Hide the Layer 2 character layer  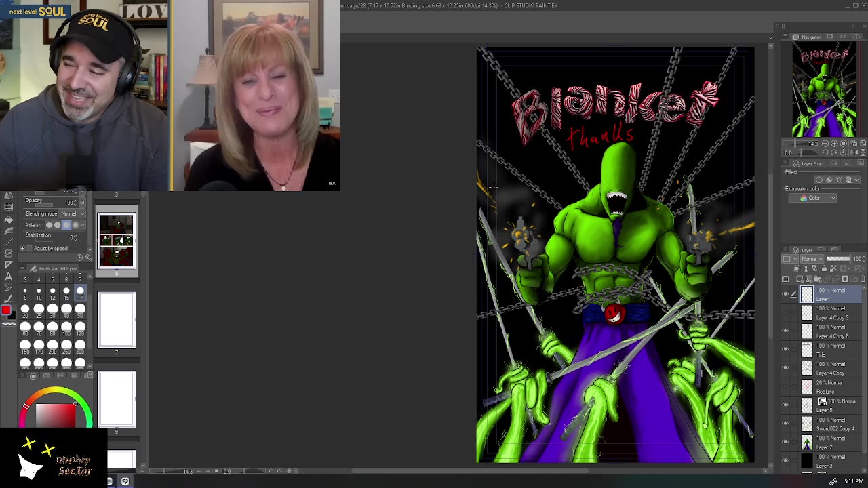[x=785, y=443]
